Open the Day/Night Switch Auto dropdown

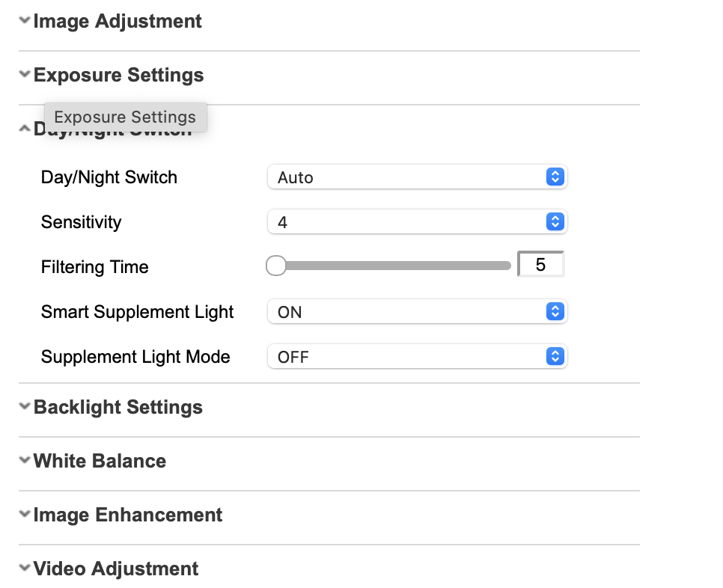point(417,177)
